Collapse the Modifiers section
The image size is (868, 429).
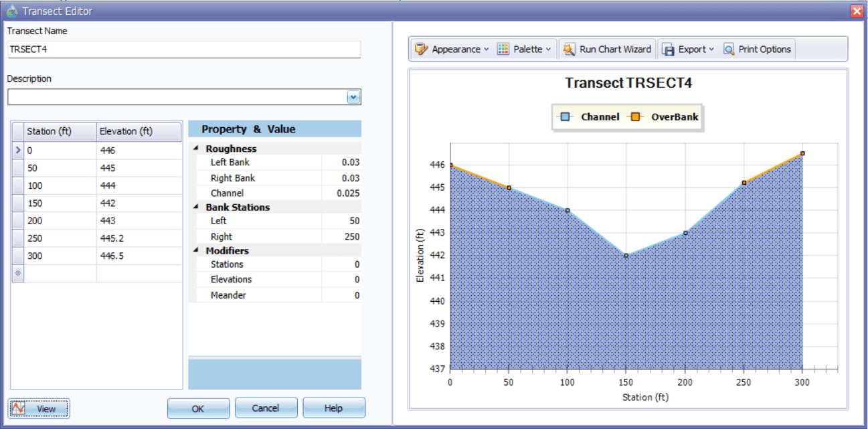pyautogui.click(x=196, y=250)
